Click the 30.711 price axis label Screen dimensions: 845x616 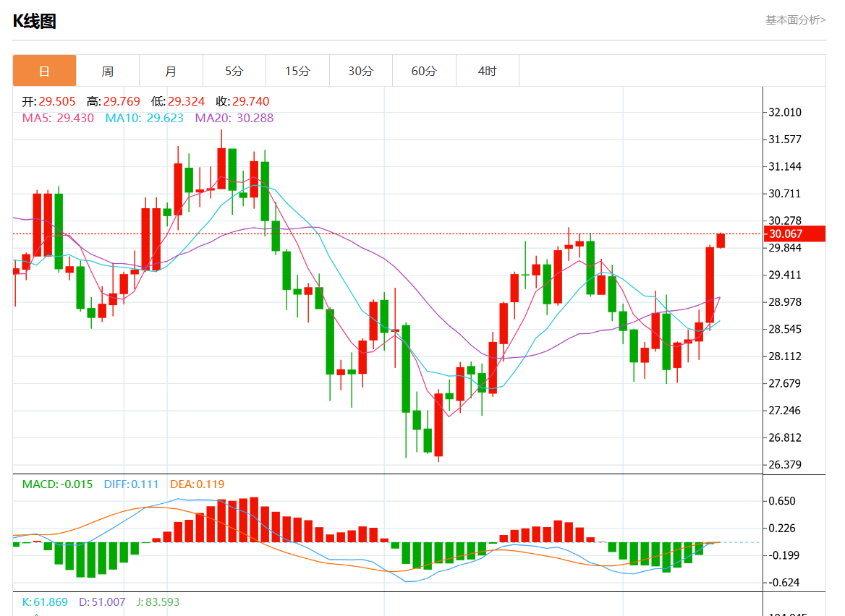pyautogui.click(x=785, y=193)
